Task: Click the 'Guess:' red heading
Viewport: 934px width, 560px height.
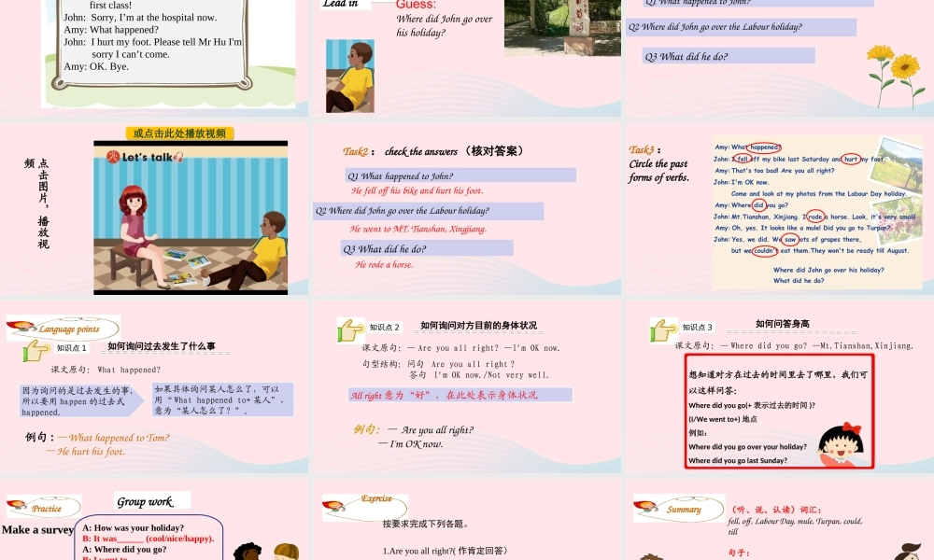Action: 416,5
